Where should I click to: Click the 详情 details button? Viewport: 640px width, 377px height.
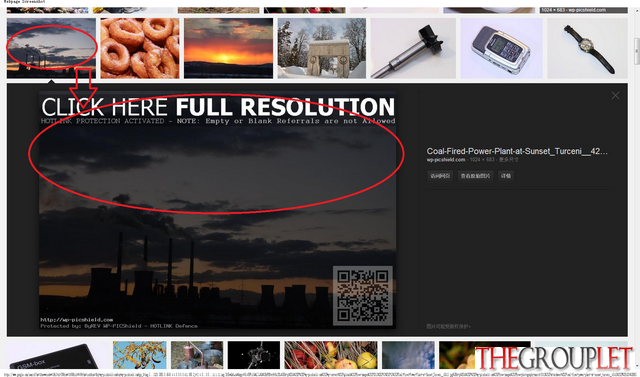coord(506,176)
